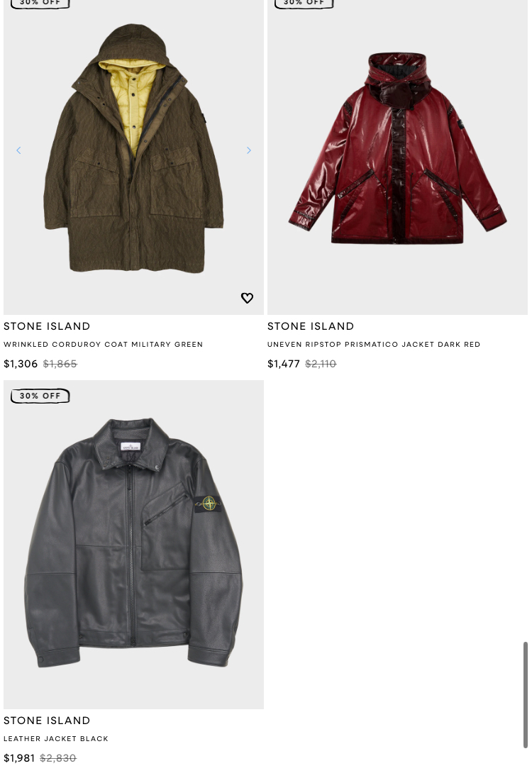Click the 30% OFF badge on leather jacket

click(40, 396)
